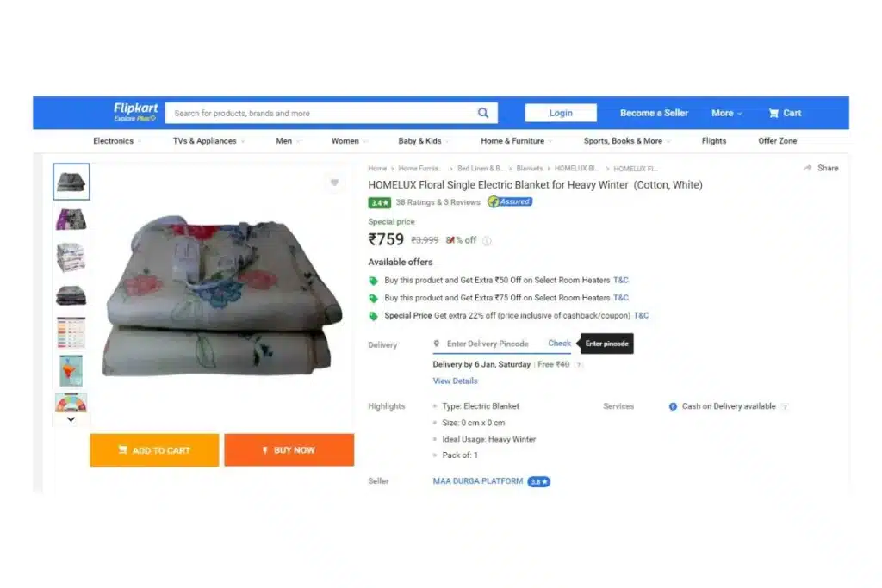The width and height of the screenshot is (882, 588).
Task: Show more thumbnails with down chevron
Action: [71, 419]
